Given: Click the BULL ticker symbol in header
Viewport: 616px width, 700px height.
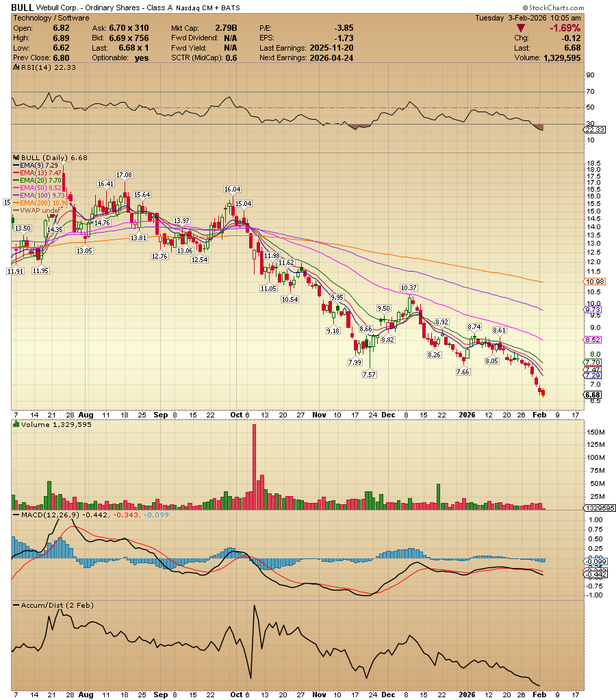Looking at the screenshot, I should (23, 8).
